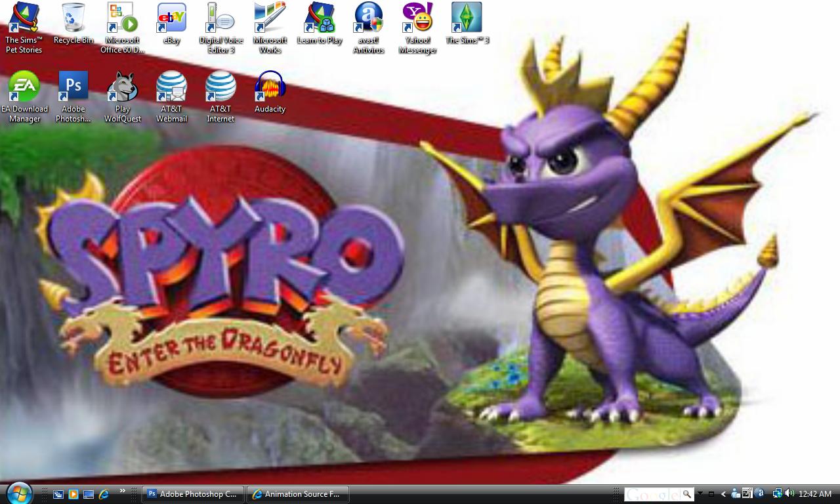Select the Recycle Bin icon
This screenshot has height=504, width=840.
point(73,24)
